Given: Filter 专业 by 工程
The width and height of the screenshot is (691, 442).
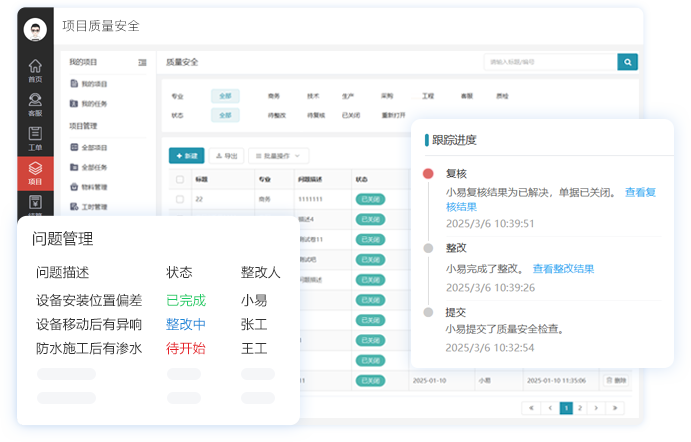Looking at the screenshot, I should pos(428,96).
